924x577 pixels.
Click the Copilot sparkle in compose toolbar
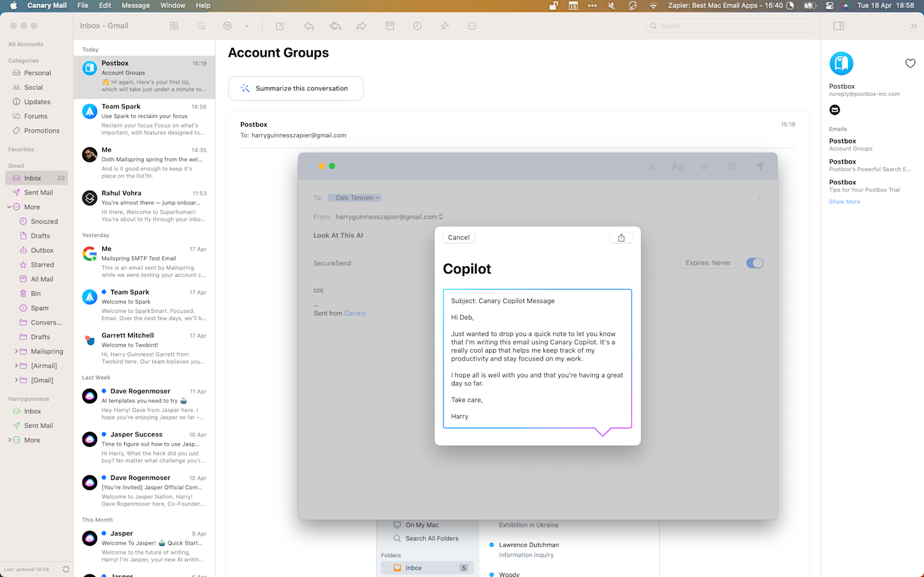(x=651, y=166)
